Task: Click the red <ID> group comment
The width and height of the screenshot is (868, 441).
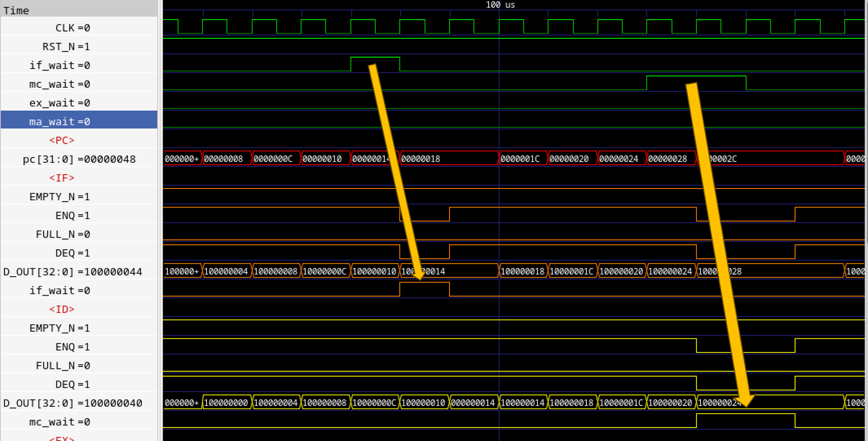Action: (62, 310)
